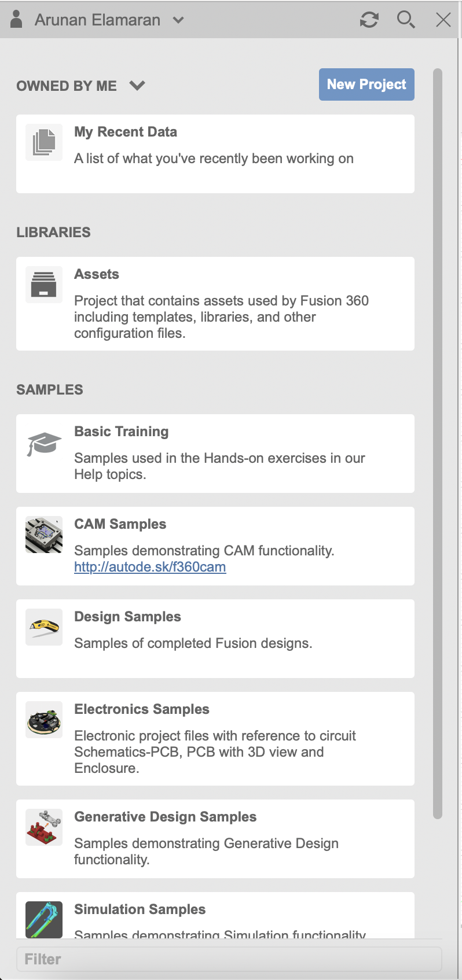This screenshot has height=980, width=462.
Task: Click the Design Samples utility knife thumbnail
Action: tap(43, 627)
